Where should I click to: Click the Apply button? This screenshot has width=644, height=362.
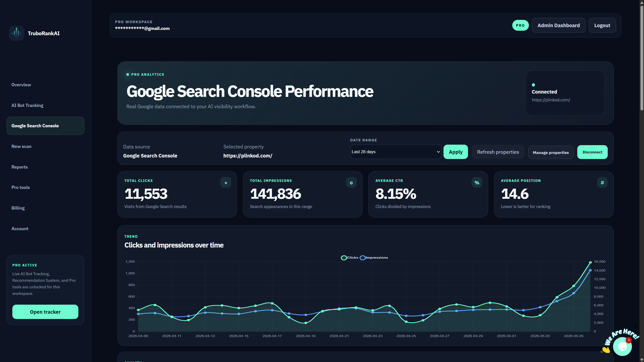pos(456,152)
